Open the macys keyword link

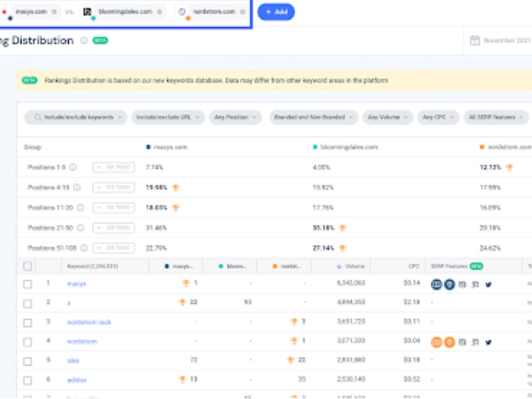[x=77, y=284]
